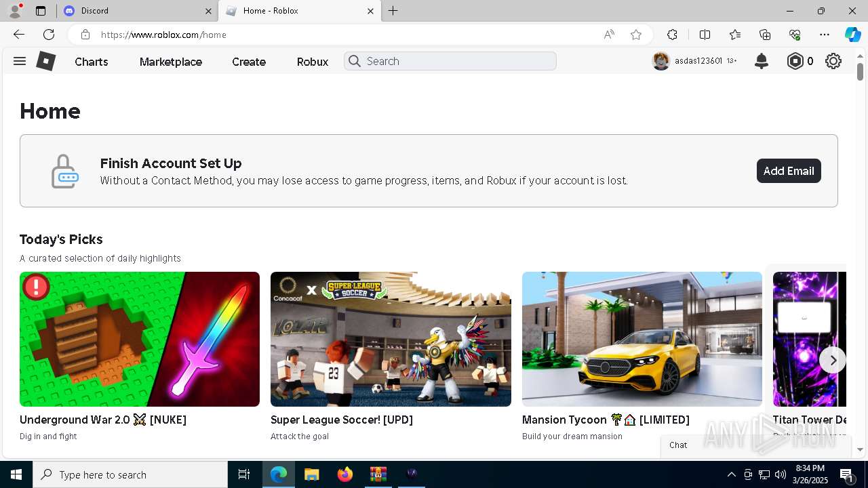
Task: Launch Firefox from the taskbar
Action: (x=345, y=474)
